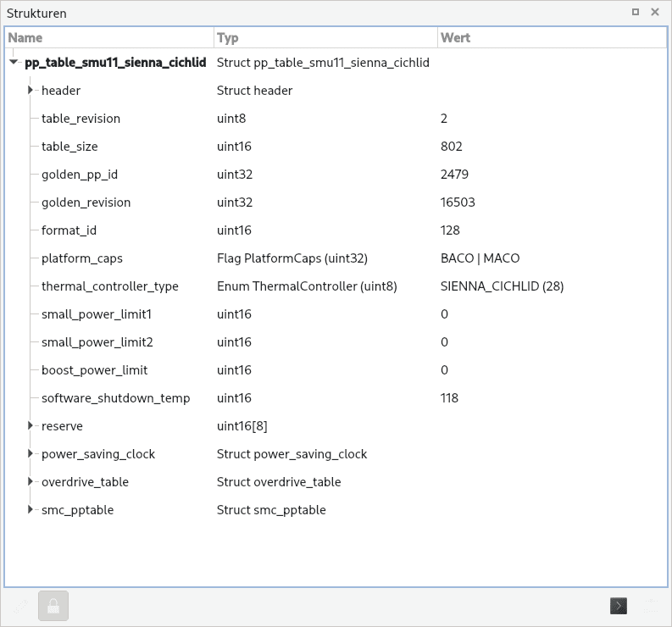Click the value 2479 of golden_pp_id
This screenshot has height=627, width=672.
454,174
